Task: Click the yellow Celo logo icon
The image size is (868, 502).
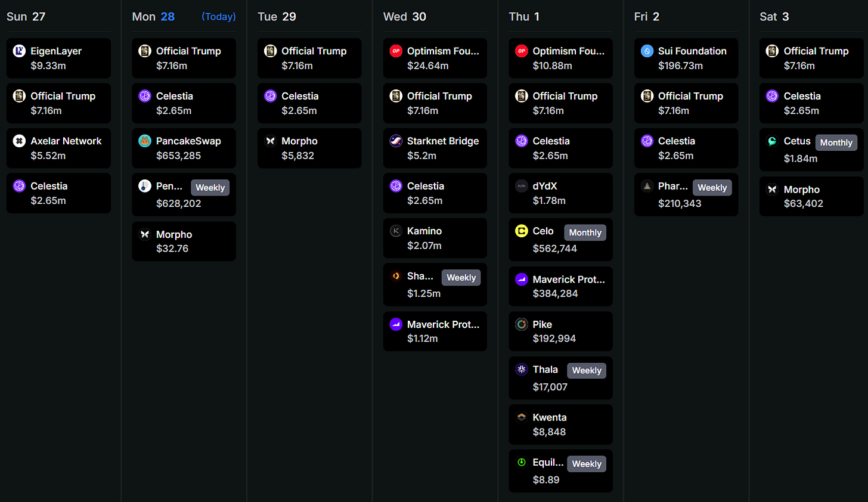Action: pos(522,231)
